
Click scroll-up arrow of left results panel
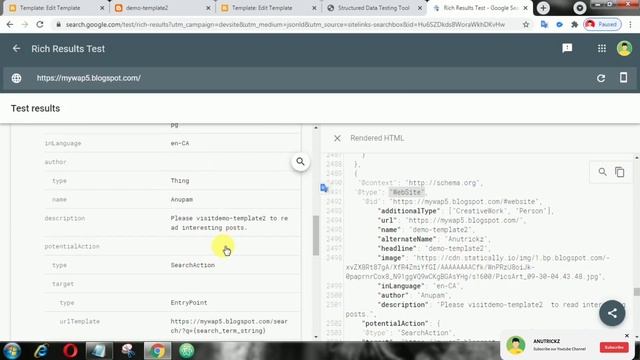click(316, 128)
